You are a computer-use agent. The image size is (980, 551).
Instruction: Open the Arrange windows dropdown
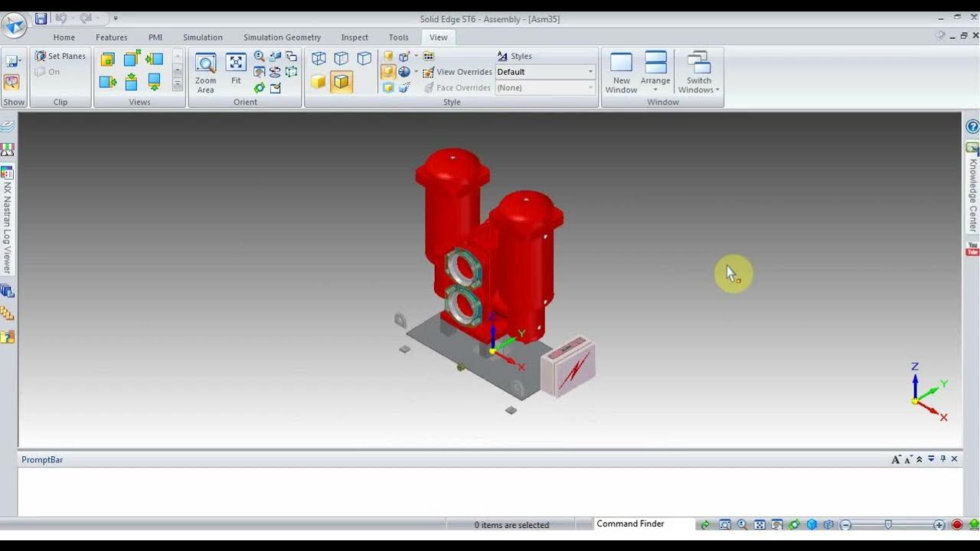pos(655,73)
